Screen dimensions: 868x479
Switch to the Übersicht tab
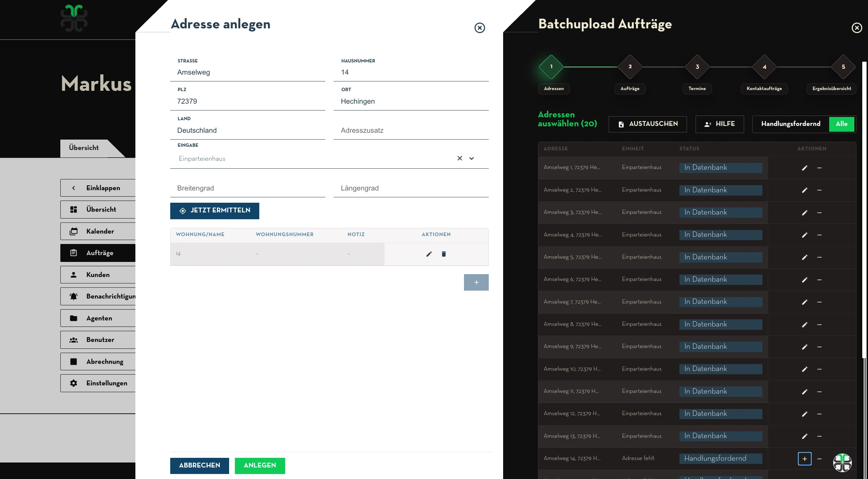[83, 147]
